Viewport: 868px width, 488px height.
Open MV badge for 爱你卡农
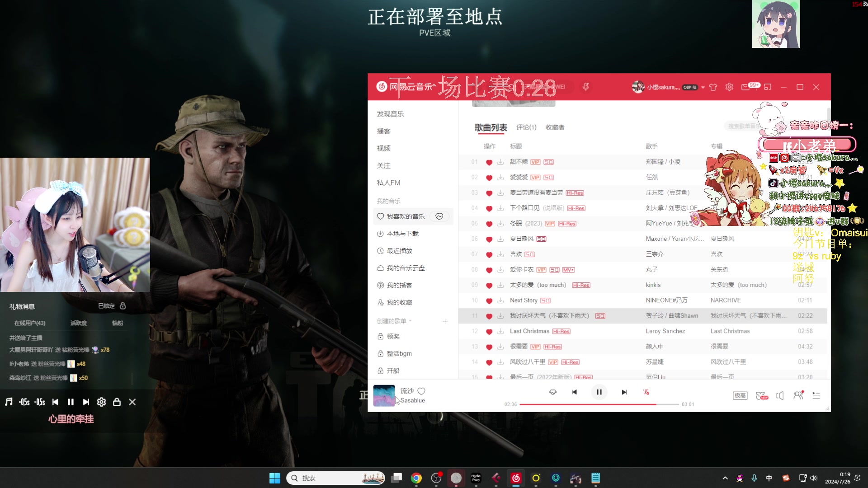point(568,270)
